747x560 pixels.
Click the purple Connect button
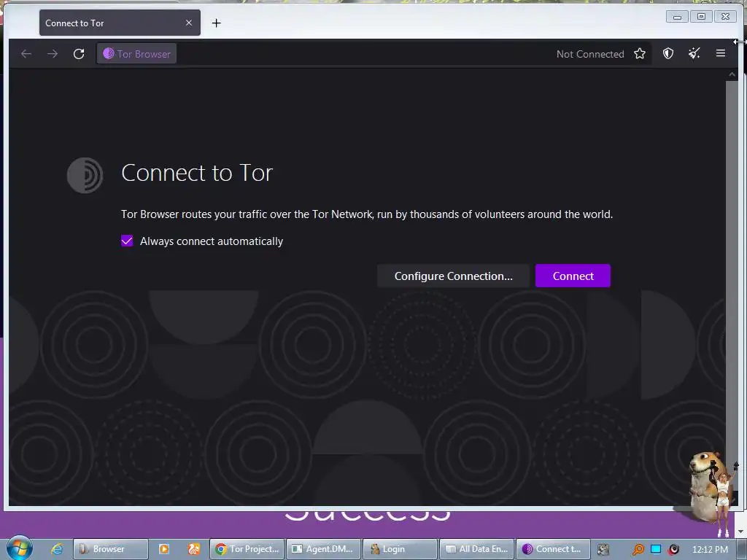click(573, 276)
